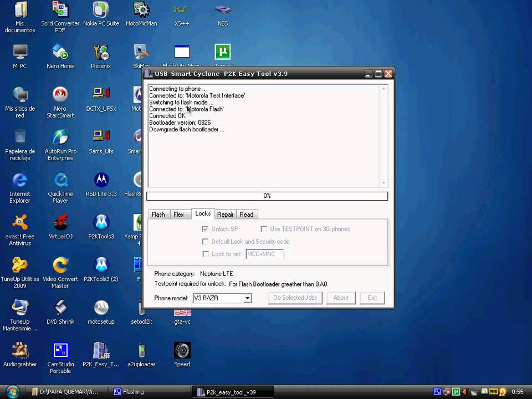Select P2k_easy_tool_v39 taskbar item
532x399 pixels.
pos(232,392)
